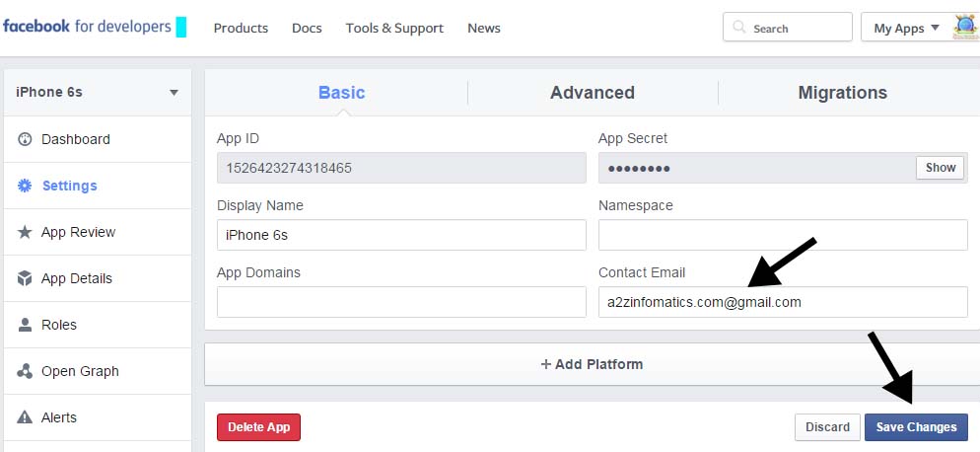
Task: Expand the iPhone 6s app selector
Action: pyautogui.click(x=98, y=92)
